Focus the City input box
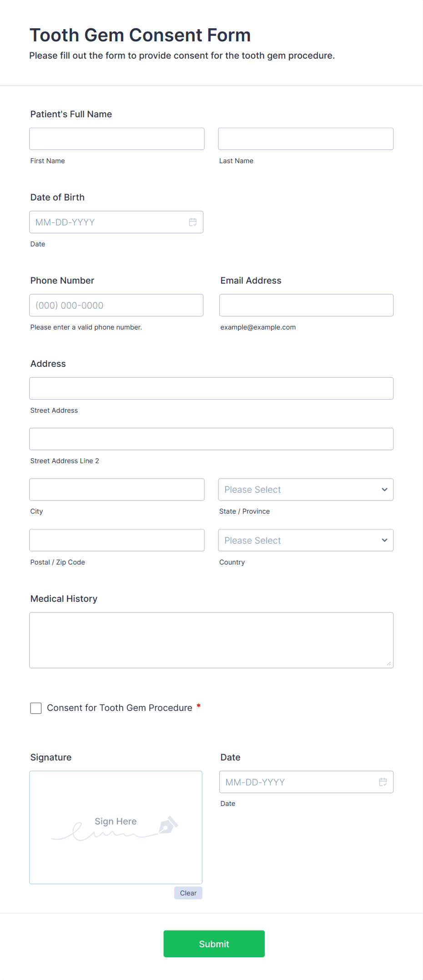423x980 pixels. [x=116, y=490]
